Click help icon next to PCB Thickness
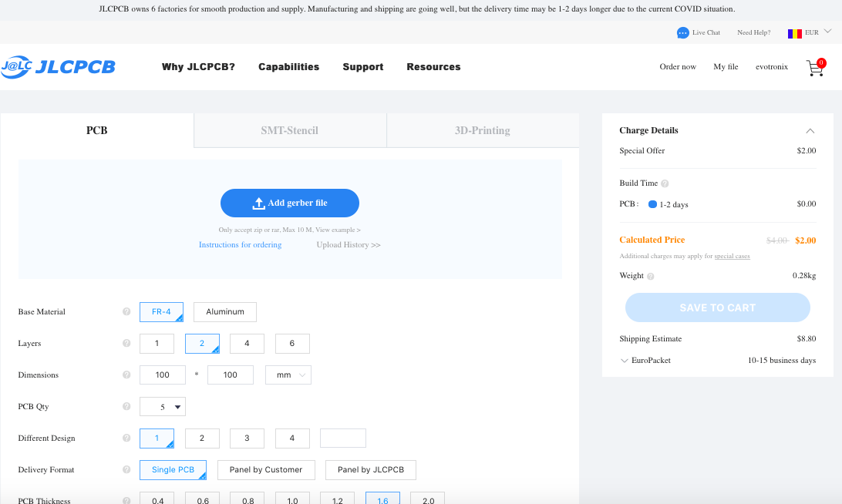This screenshot has height=504, width=842. pyautogui.click(x=126, y=500)
